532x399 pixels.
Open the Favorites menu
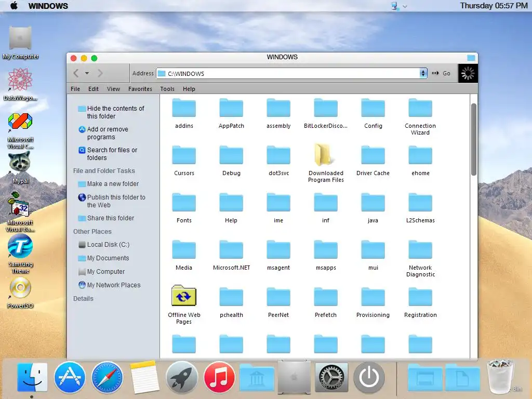pos(140,89)
